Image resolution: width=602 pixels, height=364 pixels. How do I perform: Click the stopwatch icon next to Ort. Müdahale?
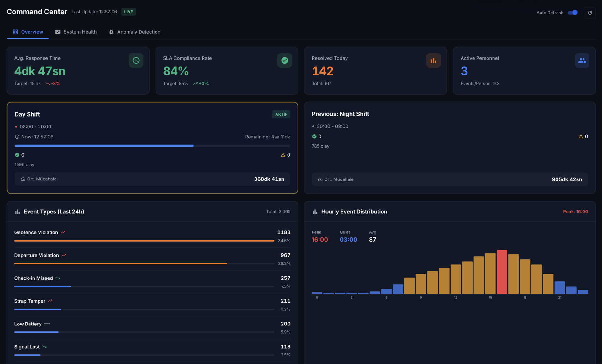(22, 179)
